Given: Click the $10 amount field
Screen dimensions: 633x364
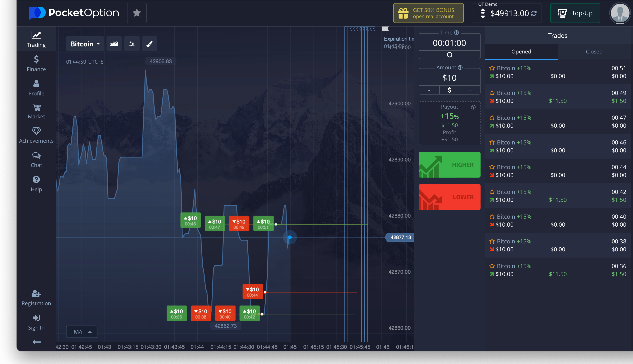Looking at the screenshot, I should click(x=449, y=78).
